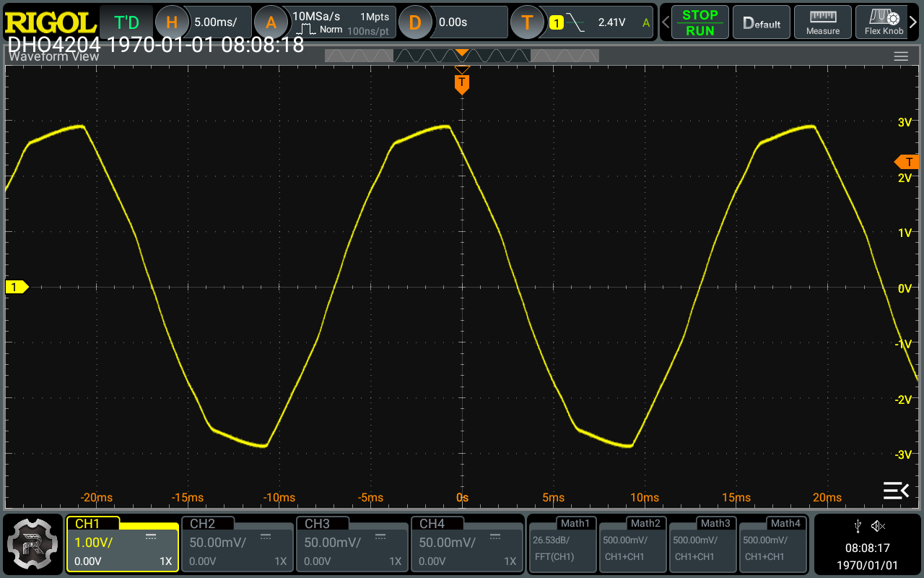This screenshot has width=924, height=578.
Task: Click the CH4 50.00mV/ scale value
Action: point(447,542)
